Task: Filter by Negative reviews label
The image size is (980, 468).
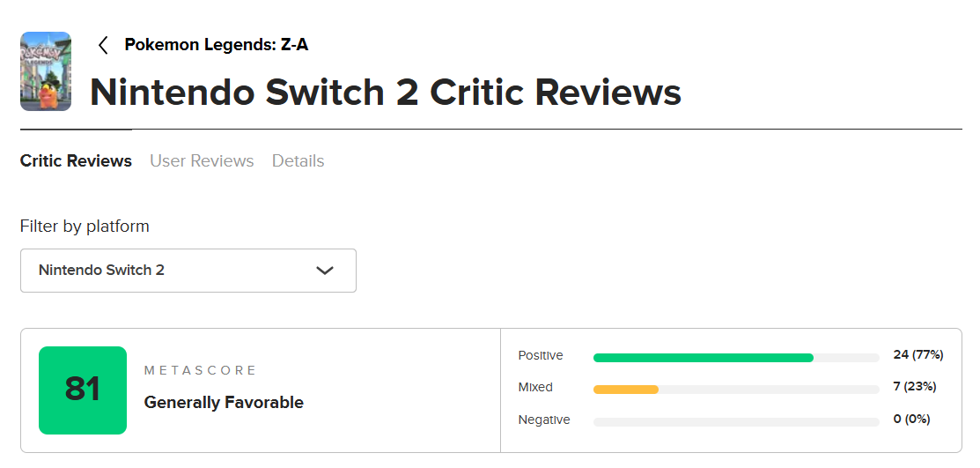Action: click(x=544, y=420)
